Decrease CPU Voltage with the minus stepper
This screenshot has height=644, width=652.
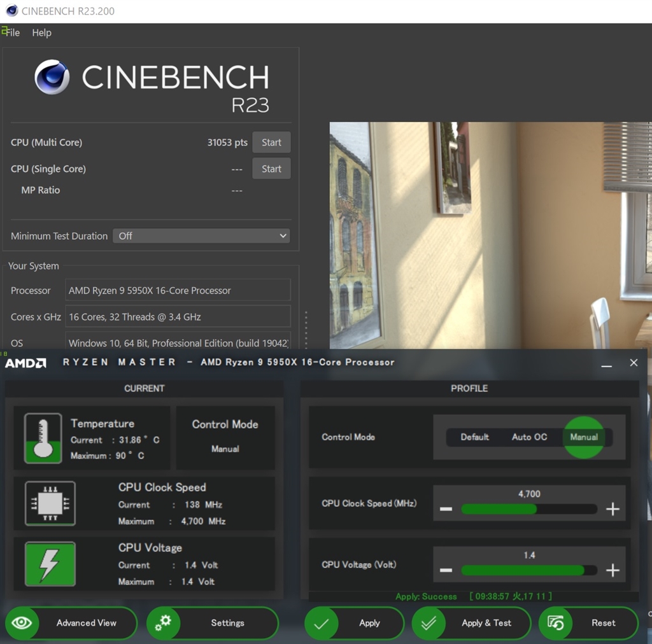[x=446, y=570]
